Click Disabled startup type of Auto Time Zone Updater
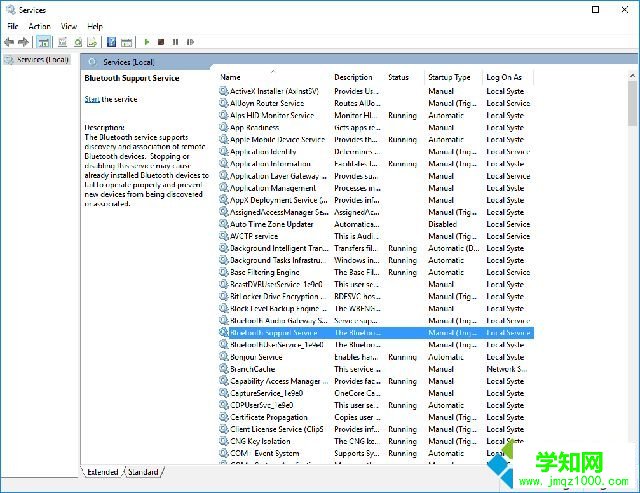 (442, 224)
